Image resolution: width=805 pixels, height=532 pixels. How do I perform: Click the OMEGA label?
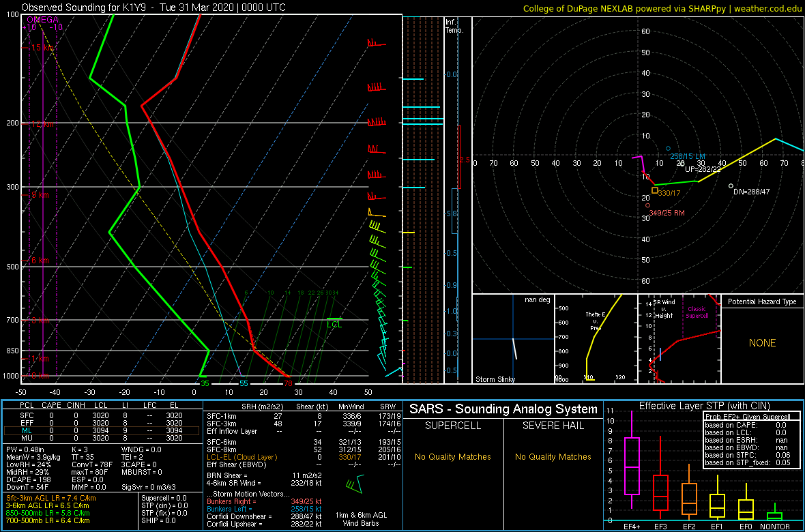click(42, 20)
